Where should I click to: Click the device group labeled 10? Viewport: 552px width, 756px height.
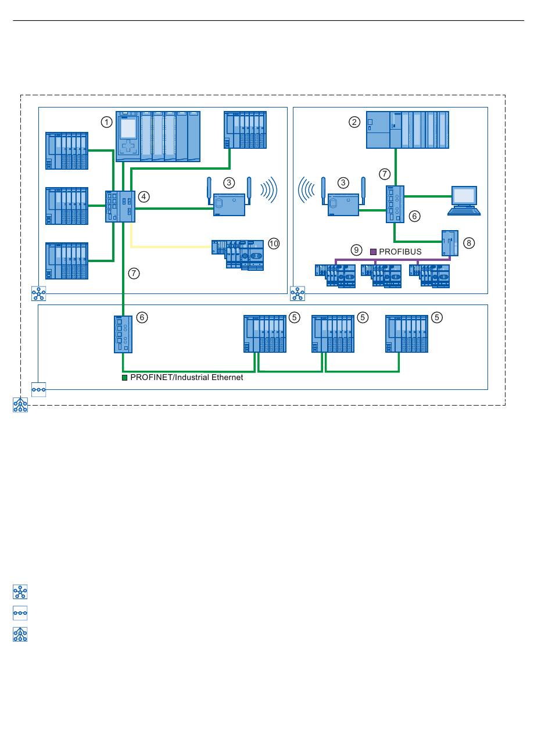click(239, 255)
